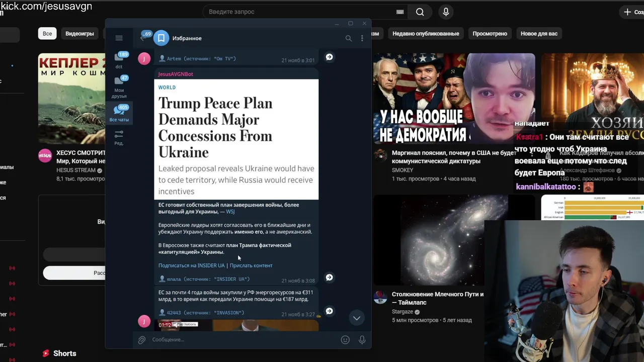Maximize the Telegram window

click(x=351, y=24)
